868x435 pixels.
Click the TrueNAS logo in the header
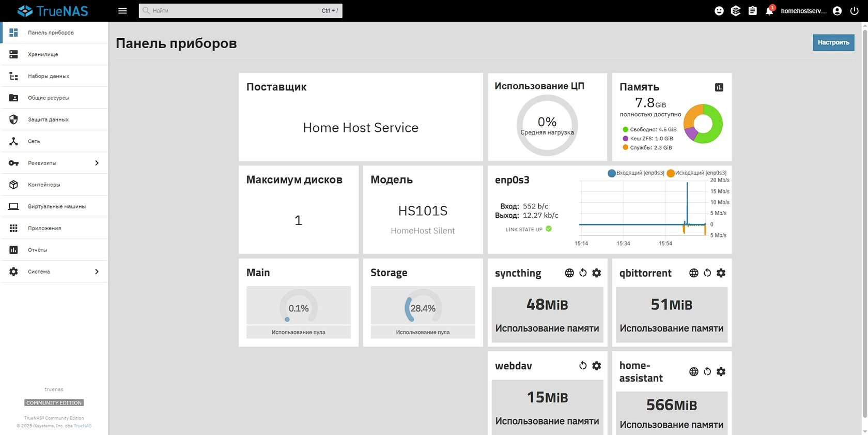coord(53,11)
